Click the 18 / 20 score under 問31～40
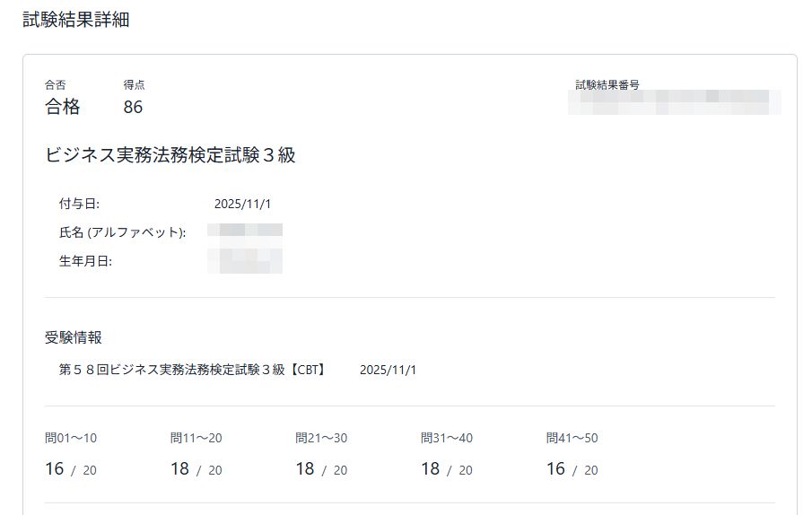 (447, 469)
